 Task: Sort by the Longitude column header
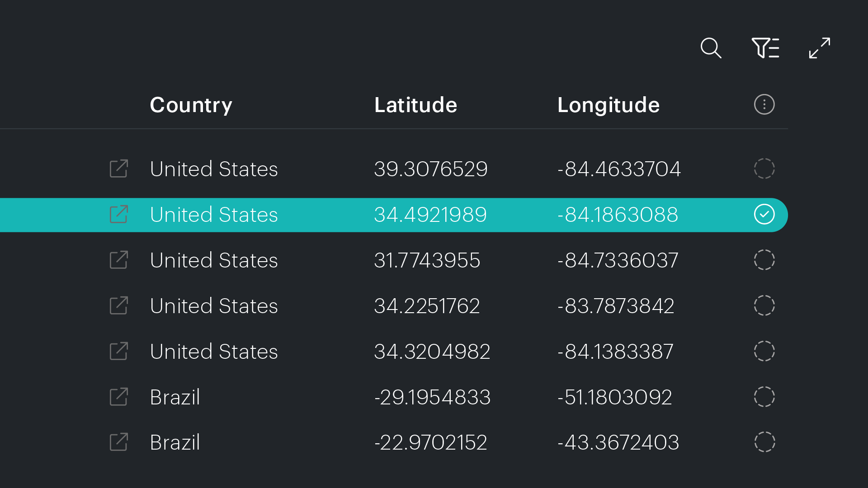[608, 106]
